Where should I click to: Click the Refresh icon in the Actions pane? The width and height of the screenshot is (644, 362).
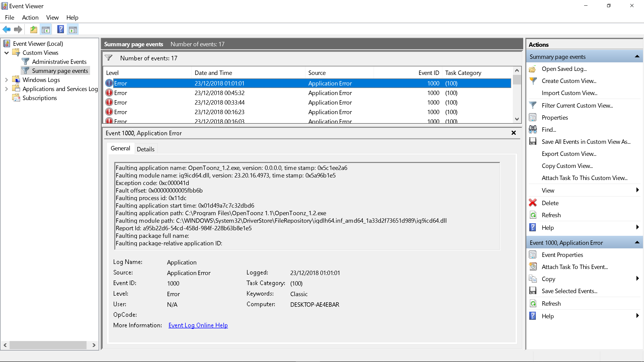click(533, 215)
